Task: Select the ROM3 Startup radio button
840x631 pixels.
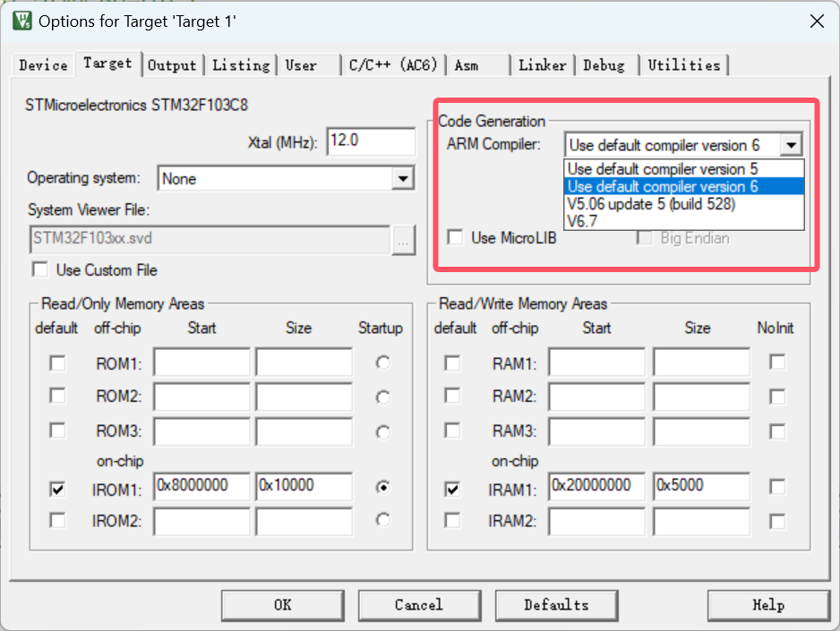Action: click(x=382, y=431)
